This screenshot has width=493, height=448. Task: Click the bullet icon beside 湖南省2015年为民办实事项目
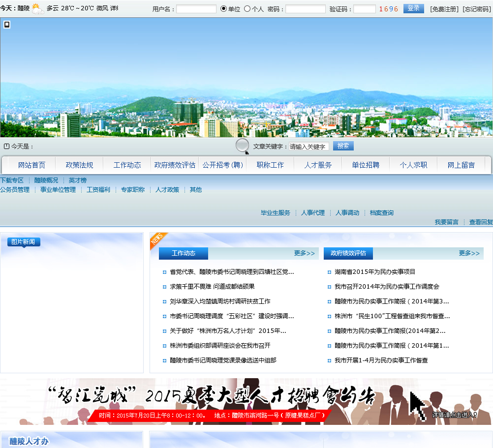coord(329,272)
